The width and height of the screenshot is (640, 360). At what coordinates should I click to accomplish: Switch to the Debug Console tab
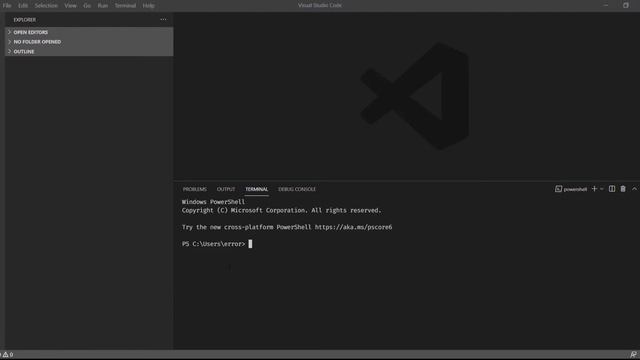tap(297, 189)
